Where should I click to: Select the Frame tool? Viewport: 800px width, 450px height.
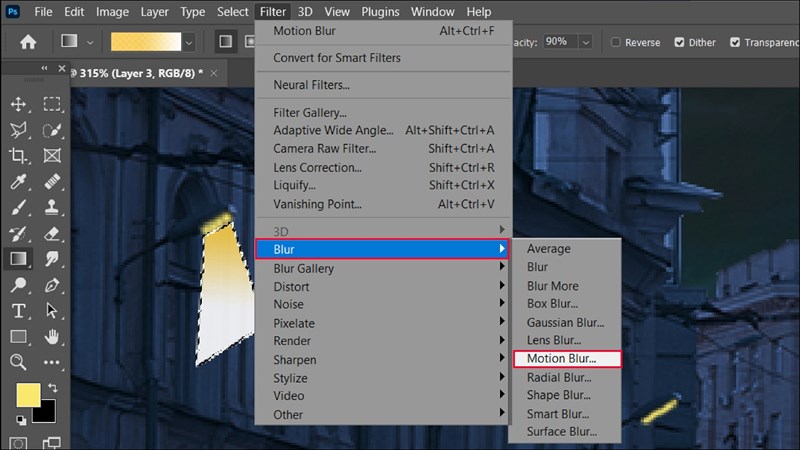click(52, 156)
